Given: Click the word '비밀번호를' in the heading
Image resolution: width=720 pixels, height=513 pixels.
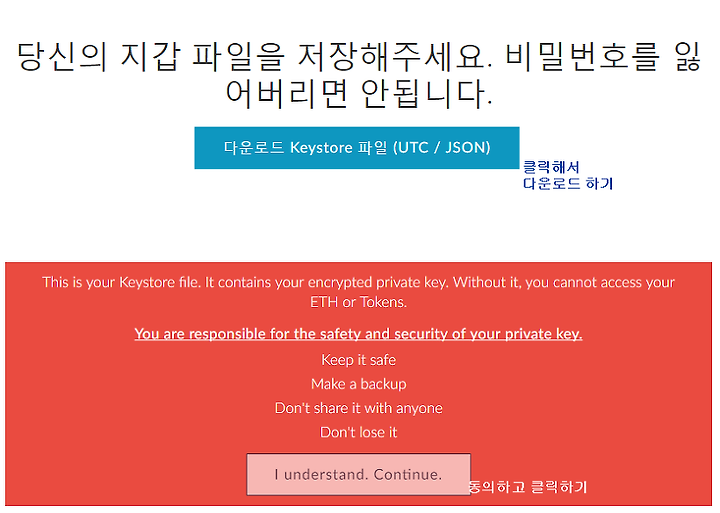Looking at the screenshot, I should click(x=582, y=57).
